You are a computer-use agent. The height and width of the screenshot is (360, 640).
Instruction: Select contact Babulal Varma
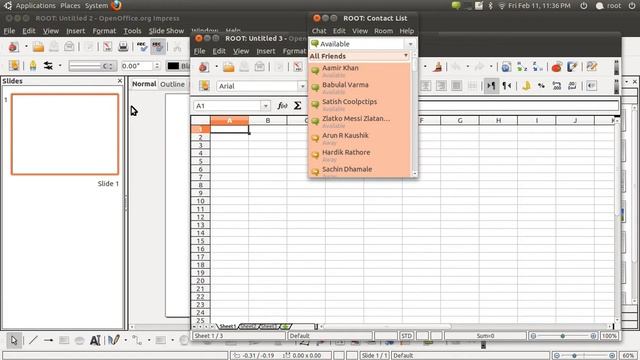click(345, 85)
